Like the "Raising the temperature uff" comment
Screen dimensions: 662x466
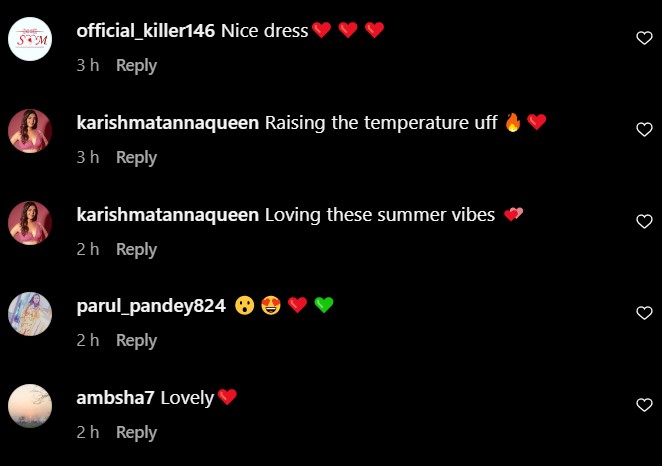(x=644, y=130)
